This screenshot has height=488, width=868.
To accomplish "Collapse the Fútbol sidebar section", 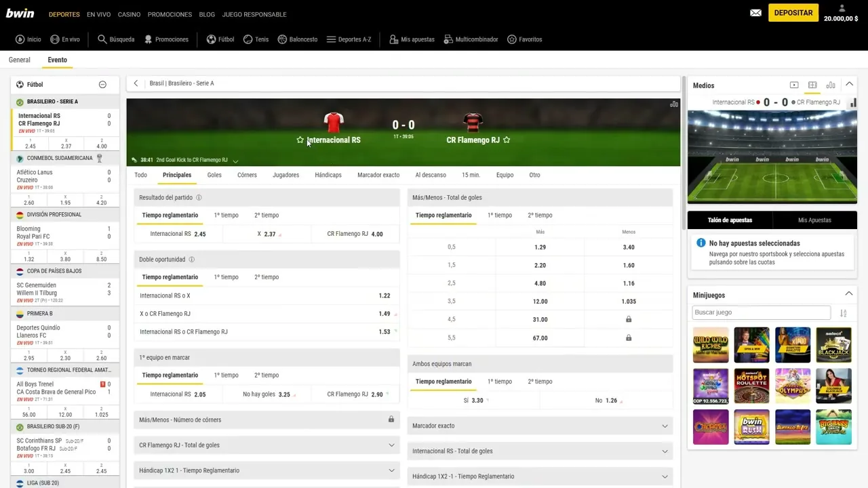I will point(102,85).
